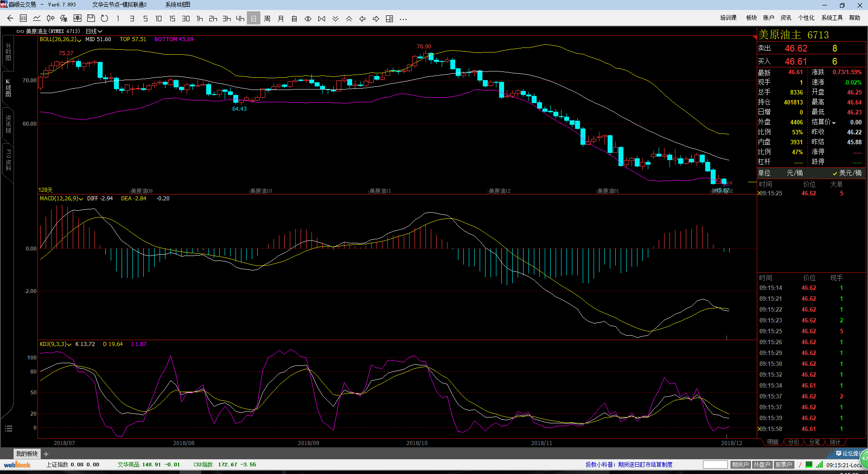Expand the 结算价 dropdown arrow
868x474 pixels.
[834, 123]
